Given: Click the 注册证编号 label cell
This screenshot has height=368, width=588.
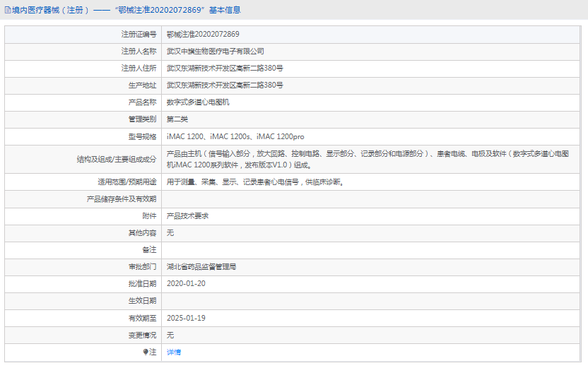Looking at the screenshot, I should (139, 35).
